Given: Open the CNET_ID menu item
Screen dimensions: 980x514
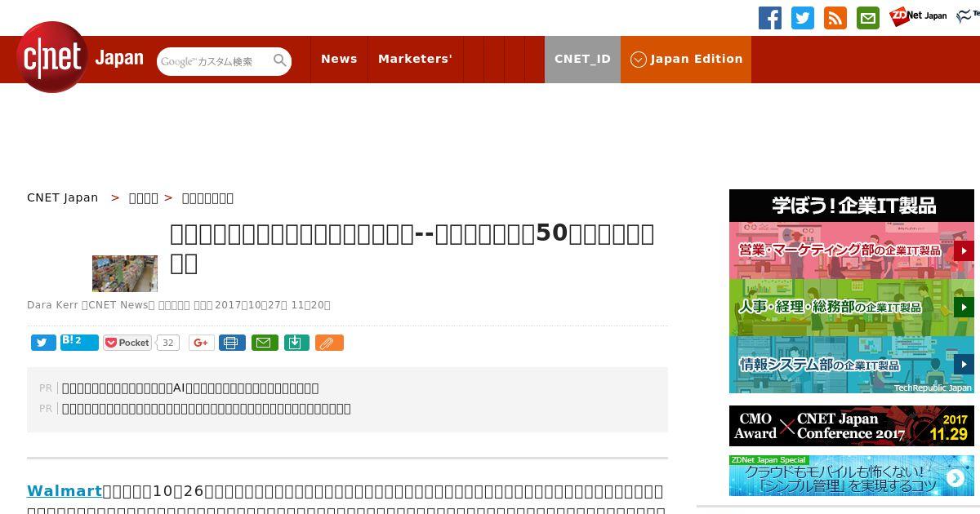Looking at the screenshot, I should (582, 59).
